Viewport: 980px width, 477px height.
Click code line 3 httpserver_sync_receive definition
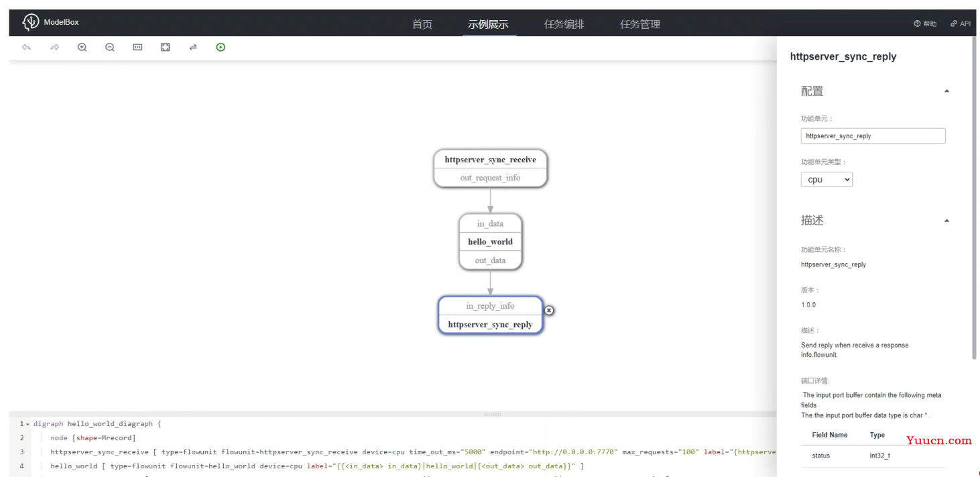click(413, 452)
